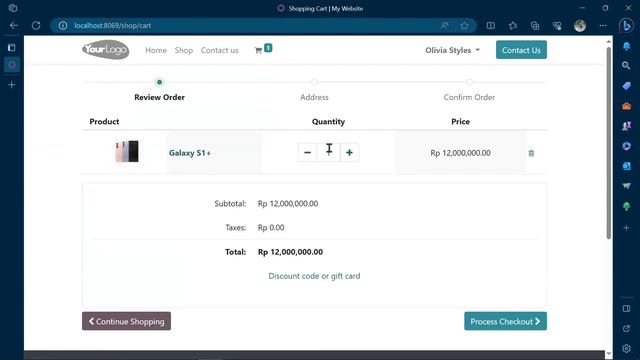
Task: Open sidebar search magnifier icon
Action: tap(627, 65)
